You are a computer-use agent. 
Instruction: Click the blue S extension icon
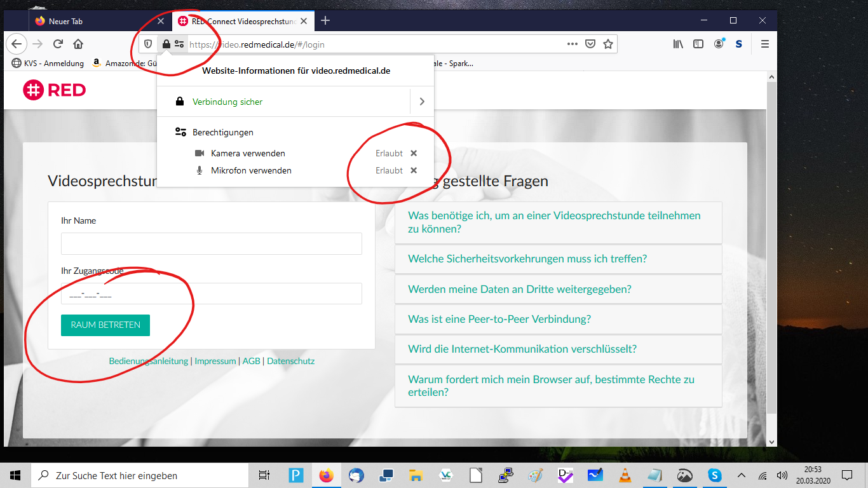739,44
